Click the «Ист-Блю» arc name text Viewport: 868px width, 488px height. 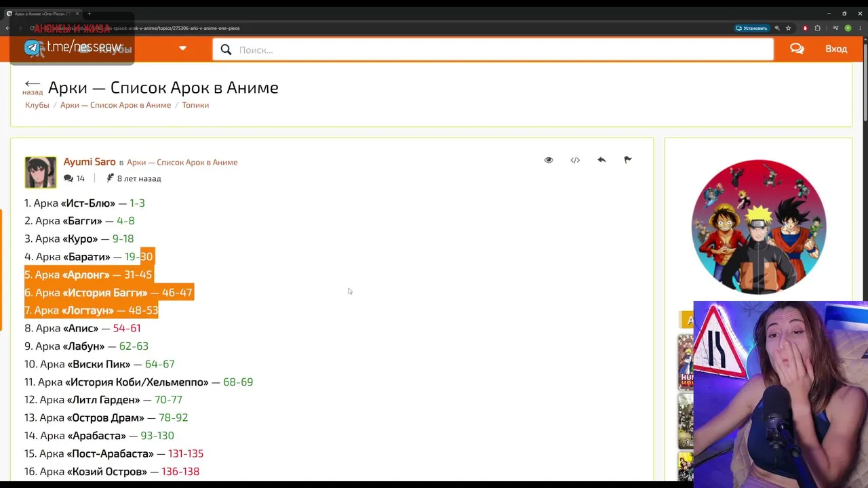(88, 203)
